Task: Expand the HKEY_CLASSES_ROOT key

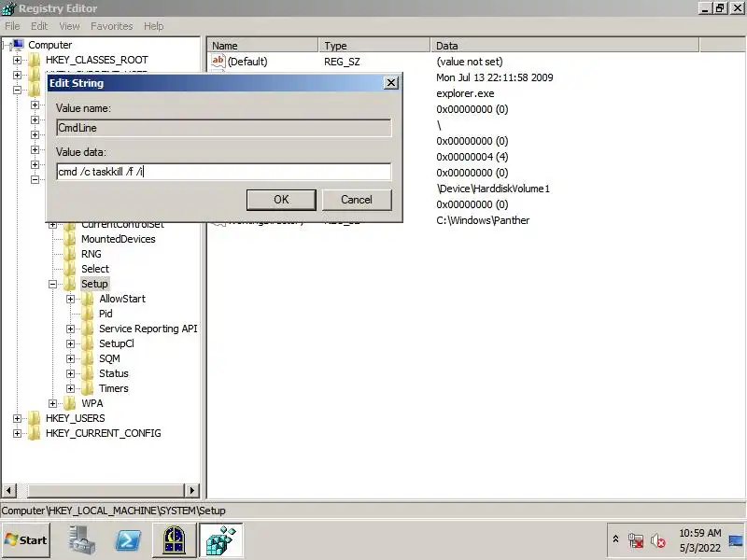Action: coord(17,60)
